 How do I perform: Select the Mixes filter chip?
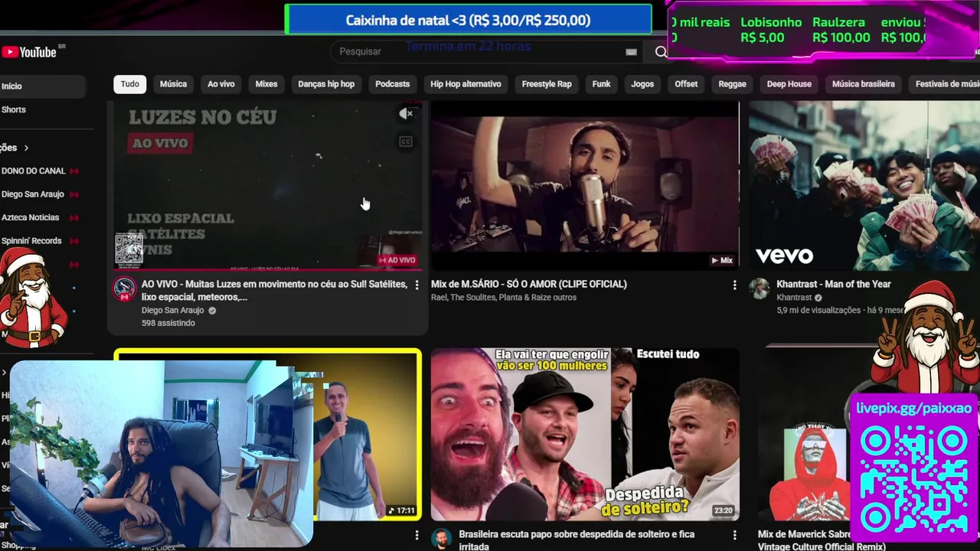point(266,84)
